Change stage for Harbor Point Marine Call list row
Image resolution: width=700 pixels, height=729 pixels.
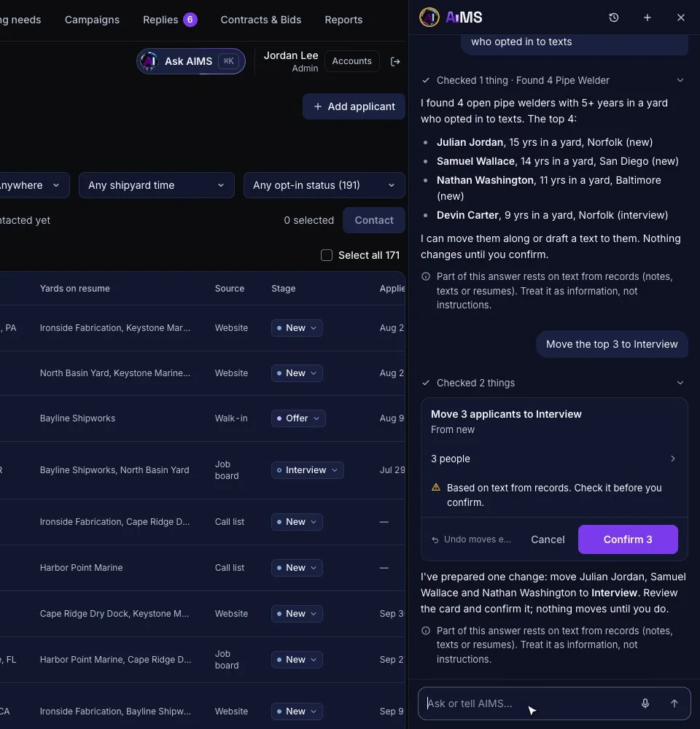click(297, 568)
